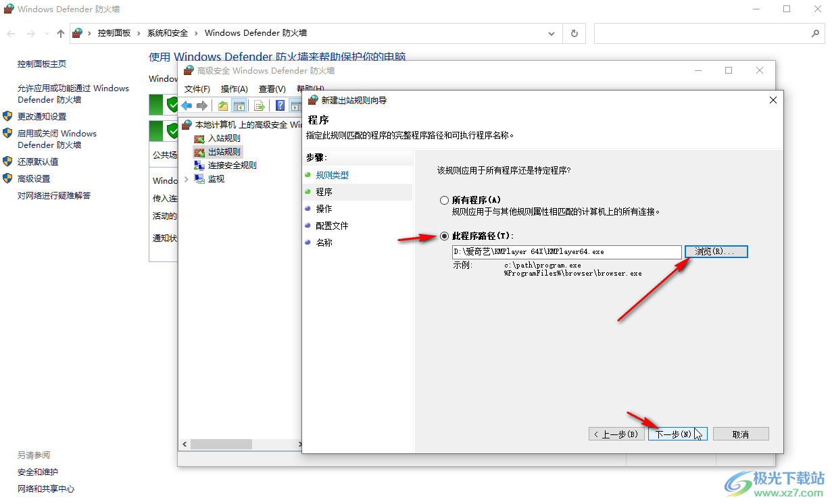Screen dimensions: 832x504
Task: Click the 程序 step in the wizard
Action: [x=324, y=192]
